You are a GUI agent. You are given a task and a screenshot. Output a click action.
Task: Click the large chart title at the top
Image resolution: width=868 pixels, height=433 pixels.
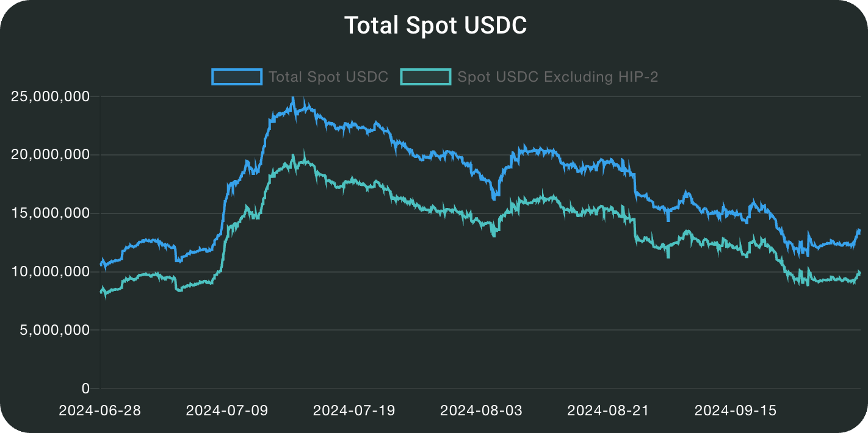point(435,26)
